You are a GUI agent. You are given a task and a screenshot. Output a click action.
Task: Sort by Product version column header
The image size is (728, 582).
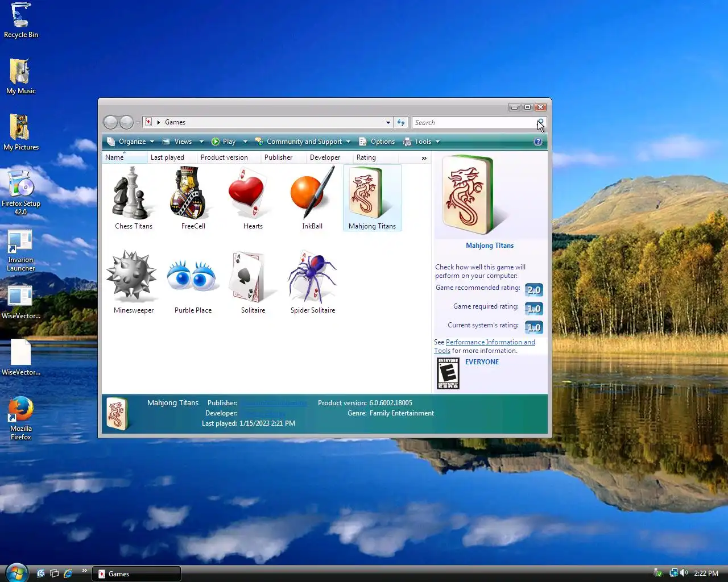(x=228, y=157)
